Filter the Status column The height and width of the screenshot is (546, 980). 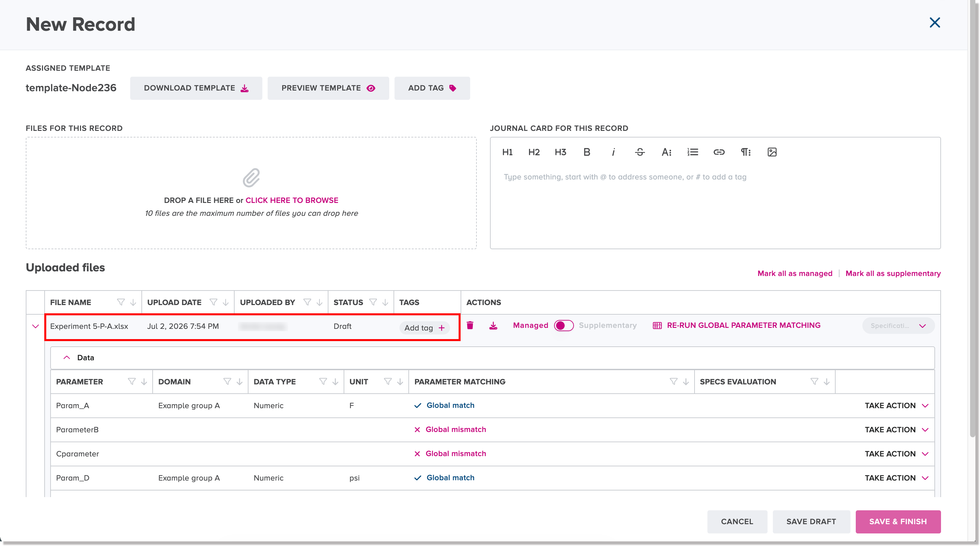click(373, 302)
